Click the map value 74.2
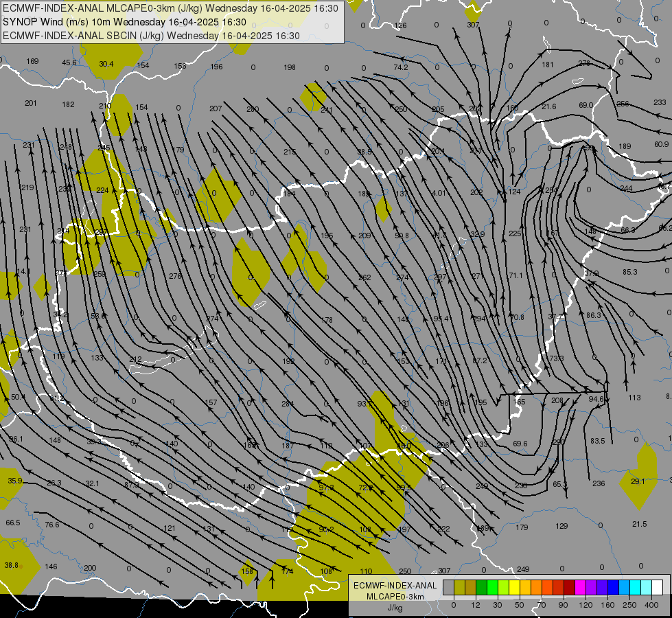672x618 pixels. [401, 67]
